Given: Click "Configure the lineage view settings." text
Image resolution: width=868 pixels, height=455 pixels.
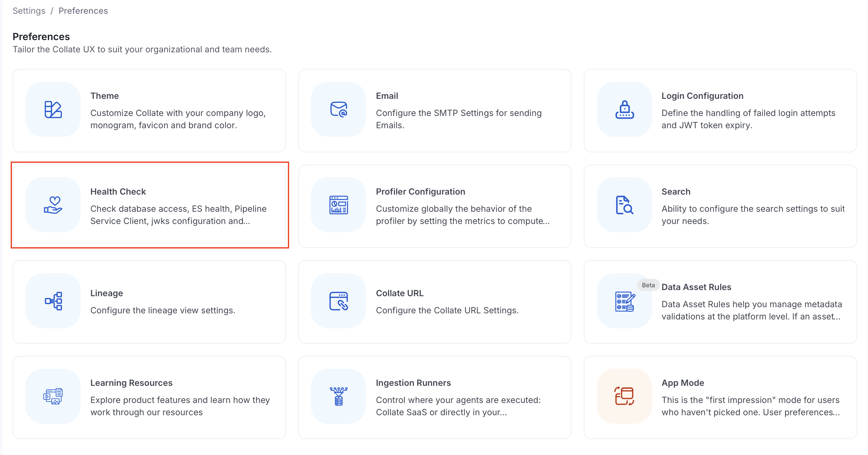Looking at the screenshot, I should 163,310.
